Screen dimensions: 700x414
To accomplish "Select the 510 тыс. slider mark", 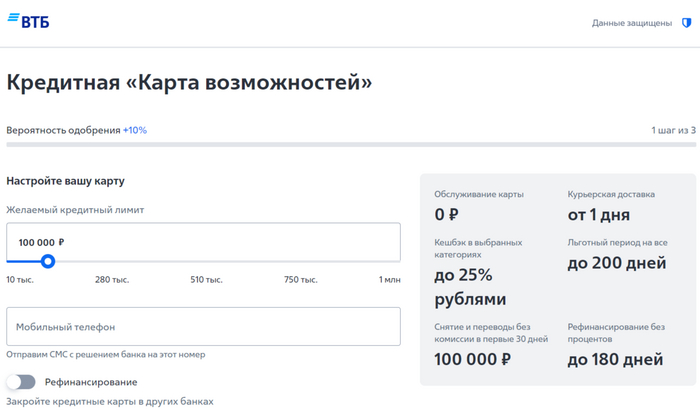I will click(x=206, y=280).
